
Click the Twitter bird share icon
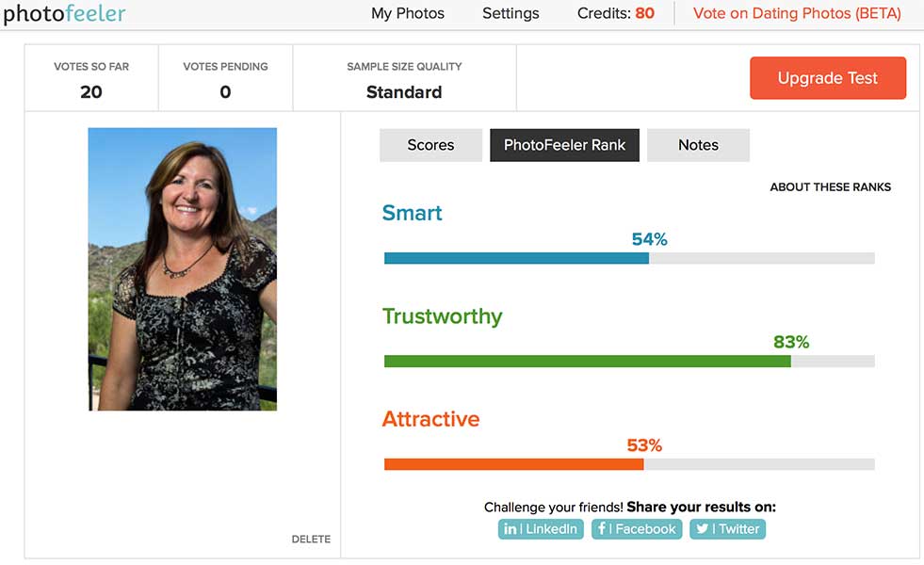pos(702,529)
